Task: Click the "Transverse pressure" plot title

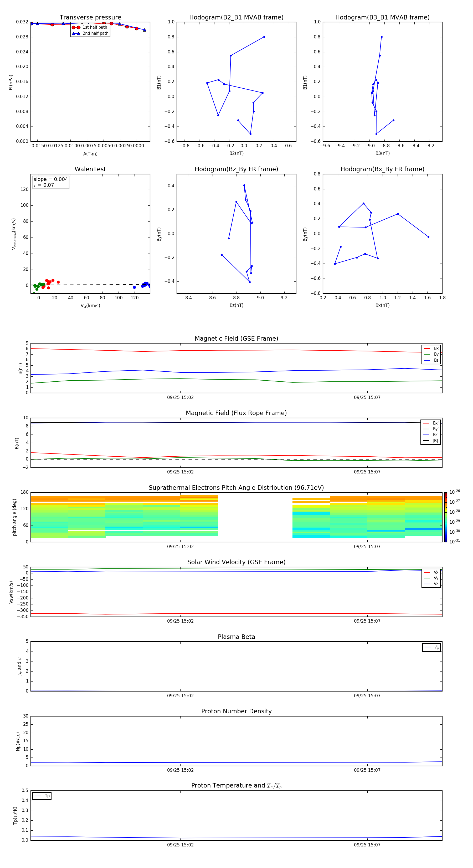Action: click(x=90, y=18)
